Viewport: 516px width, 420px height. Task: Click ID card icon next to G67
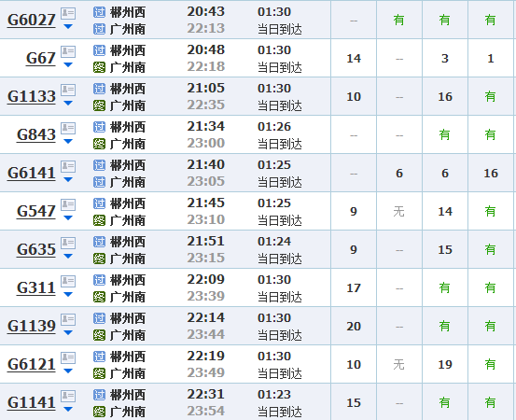tap(68, 51)
